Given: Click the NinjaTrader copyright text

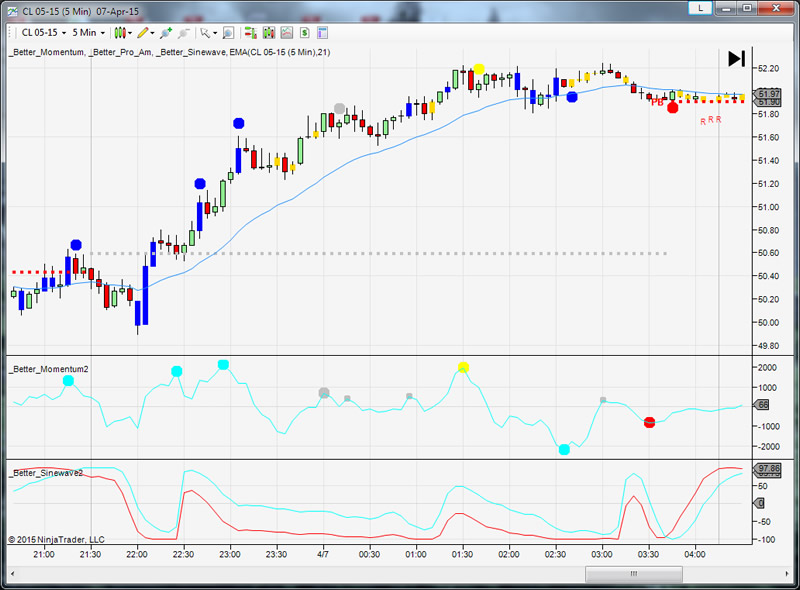Looking at the screenshot, I should [x=57, y=539].
